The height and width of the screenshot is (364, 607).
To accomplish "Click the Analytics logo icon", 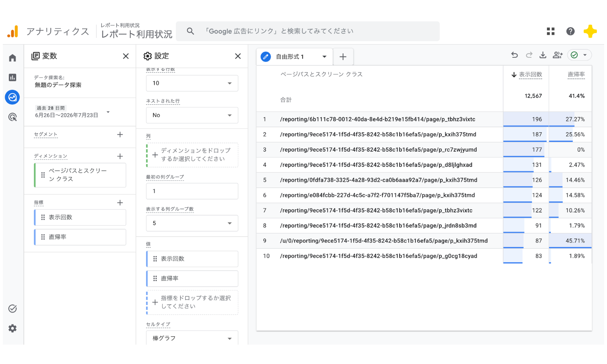I will (13, 32).
